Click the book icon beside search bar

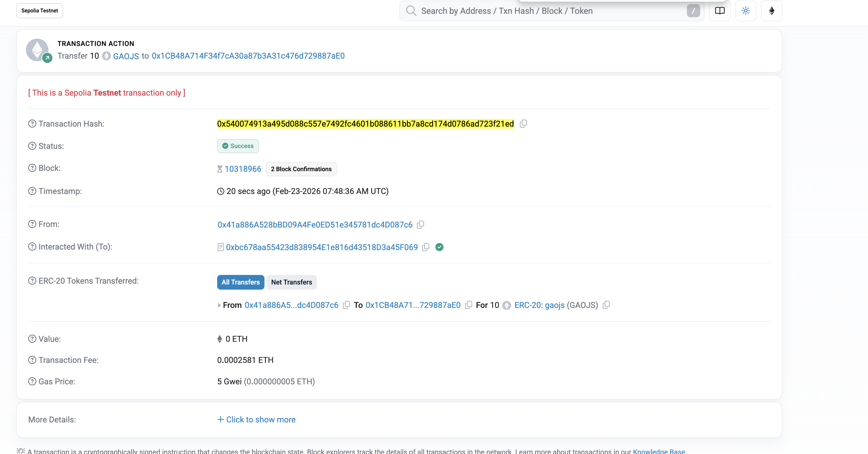tap(719, 11)
